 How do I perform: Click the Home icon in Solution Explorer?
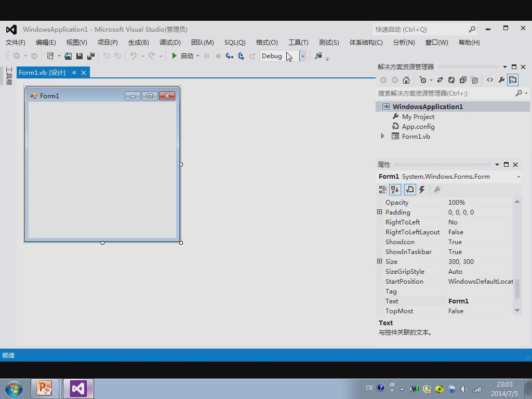[406, 80]
